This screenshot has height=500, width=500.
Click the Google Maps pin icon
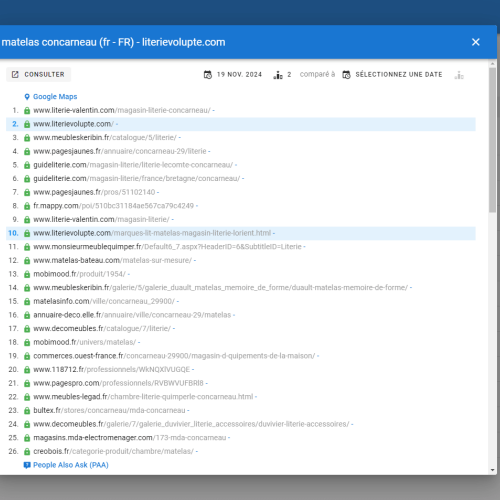(27, 97)
